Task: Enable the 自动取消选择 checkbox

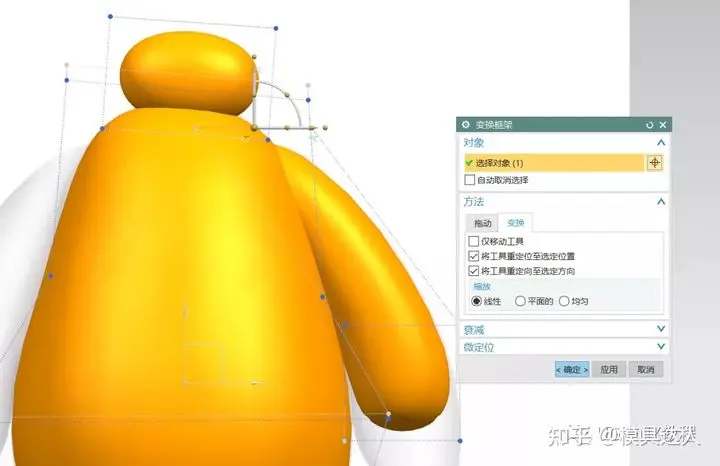Action: [469, 180]
